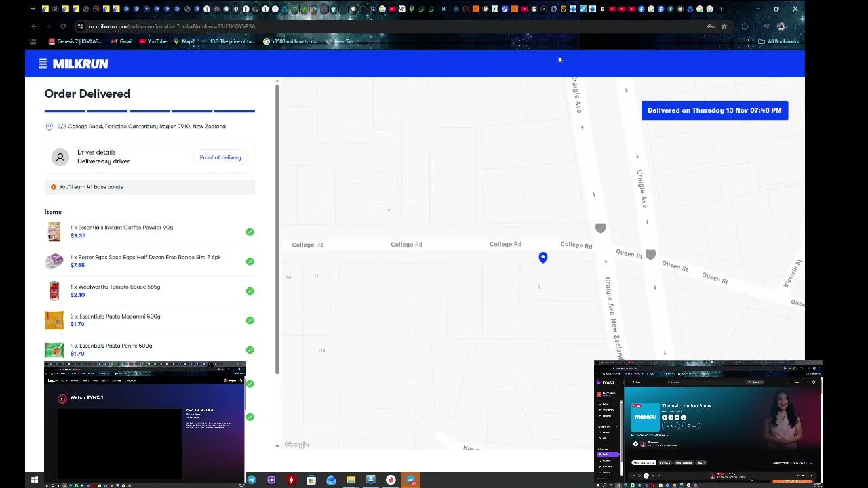
Task: Go back with browser back arrow
Action: pos(34,26)
